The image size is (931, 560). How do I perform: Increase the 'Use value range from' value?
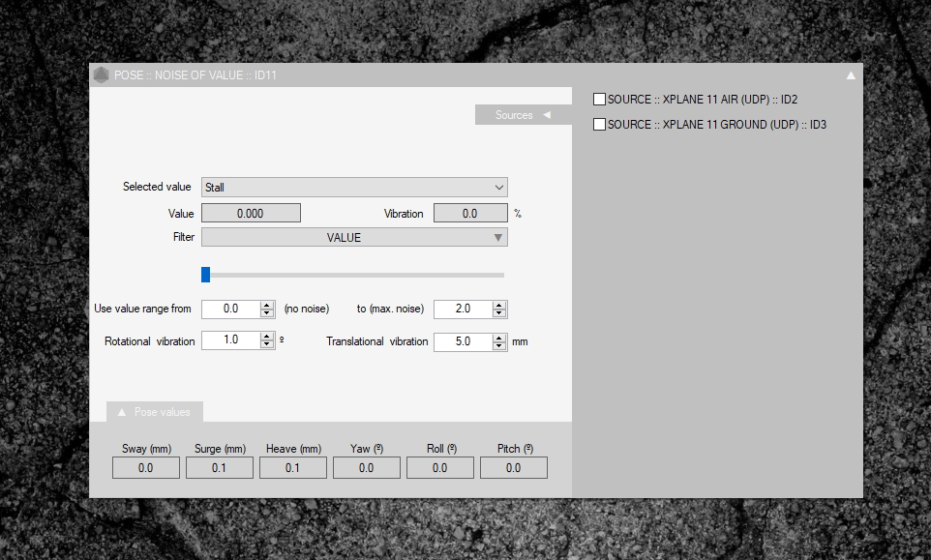(267, 305)
